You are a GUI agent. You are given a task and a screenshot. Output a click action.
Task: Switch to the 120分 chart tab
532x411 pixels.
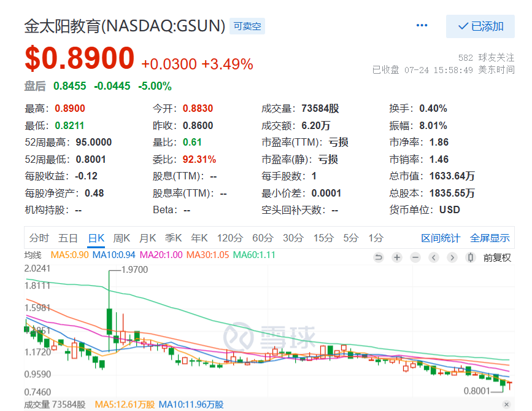point(230,238)
